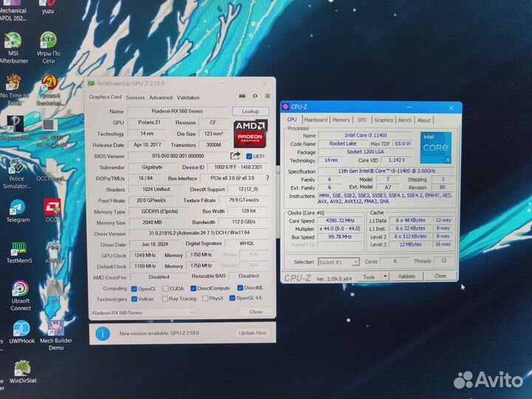
Task: Launch the OCCT desktop shortcut
Action: pyautogui.click(x=52, y=211)
